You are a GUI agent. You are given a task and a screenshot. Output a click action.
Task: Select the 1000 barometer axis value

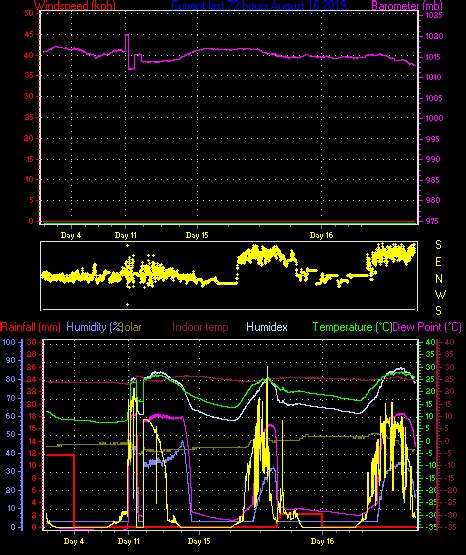click(434, 119)
